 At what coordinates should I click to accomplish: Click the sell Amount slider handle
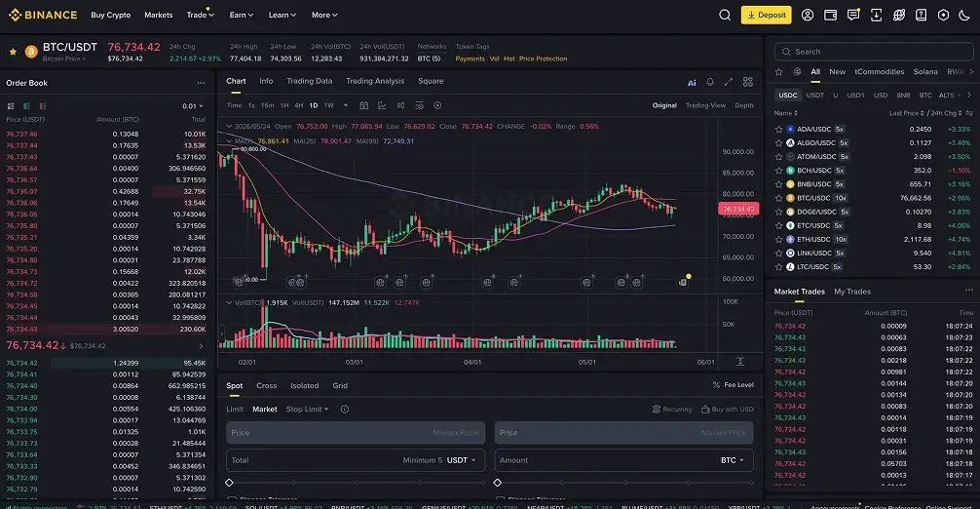498,483
